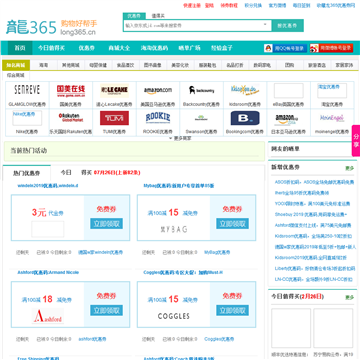Click 立即领取 on the Coggles coupon
This screenshot has width=360, height=360.
232,310
